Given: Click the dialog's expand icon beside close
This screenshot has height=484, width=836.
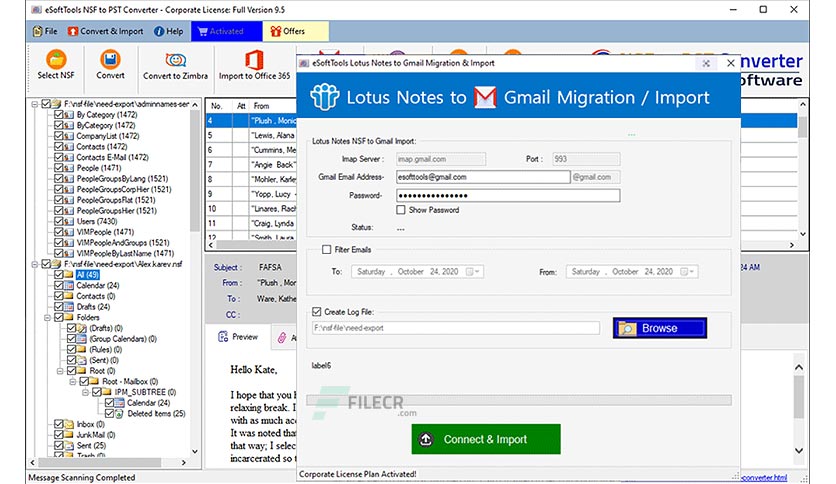Looking at the screenshot, I should point(706,63).
